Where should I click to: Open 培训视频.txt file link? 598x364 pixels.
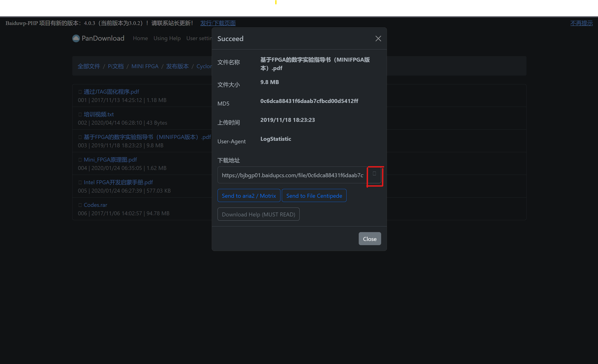point(99,114)
